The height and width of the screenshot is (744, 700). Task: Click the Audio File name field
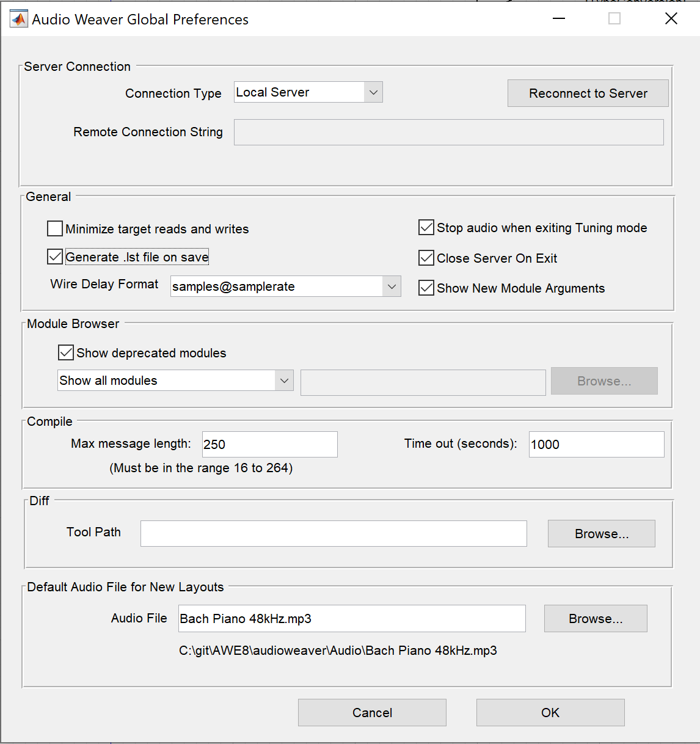[x=351, y=618]
